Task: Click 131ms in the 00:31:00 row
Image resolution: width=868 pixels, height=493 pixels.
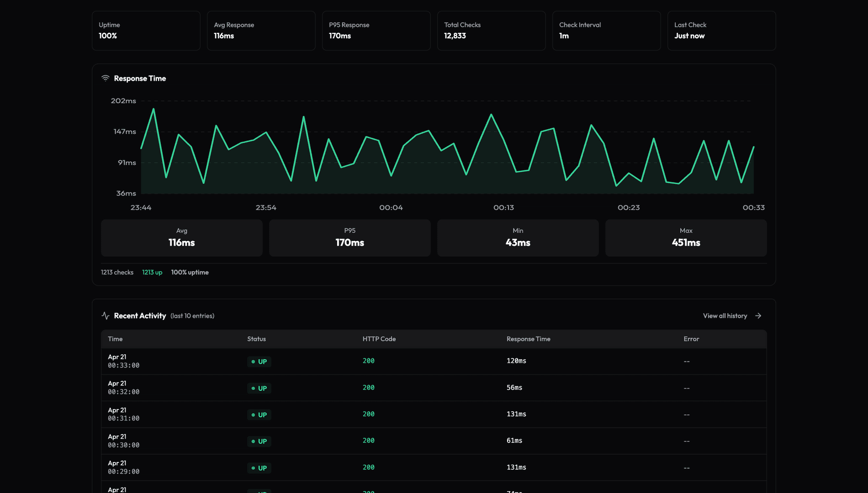Action: point(516,414)
